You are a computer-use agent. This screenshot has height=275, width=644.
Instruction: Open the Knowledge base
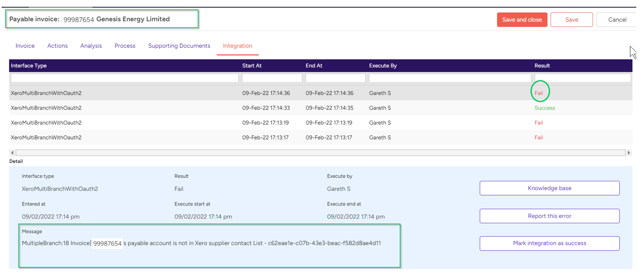tap(549, 188)
